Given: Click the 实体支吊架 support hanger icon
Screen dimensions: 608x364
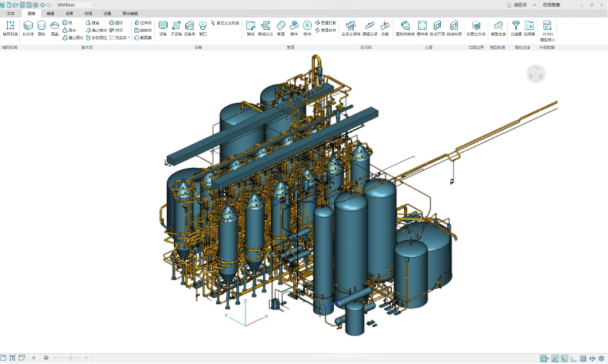Looking at the screenshot, I should point(351,26).
